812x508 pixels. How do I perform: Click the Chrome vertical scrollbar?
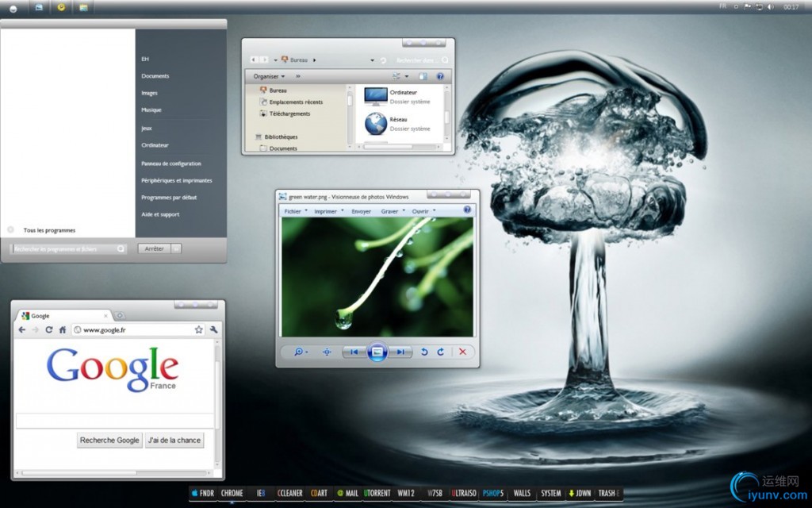click(x=217, y=404)
